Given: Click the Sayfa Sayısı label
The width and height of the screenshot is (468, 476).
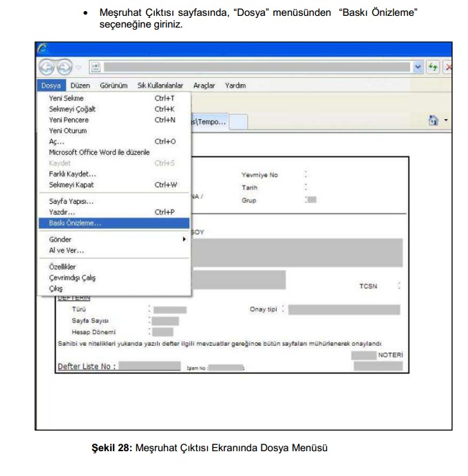Looking at the screenshot, I should click(90, 321).
